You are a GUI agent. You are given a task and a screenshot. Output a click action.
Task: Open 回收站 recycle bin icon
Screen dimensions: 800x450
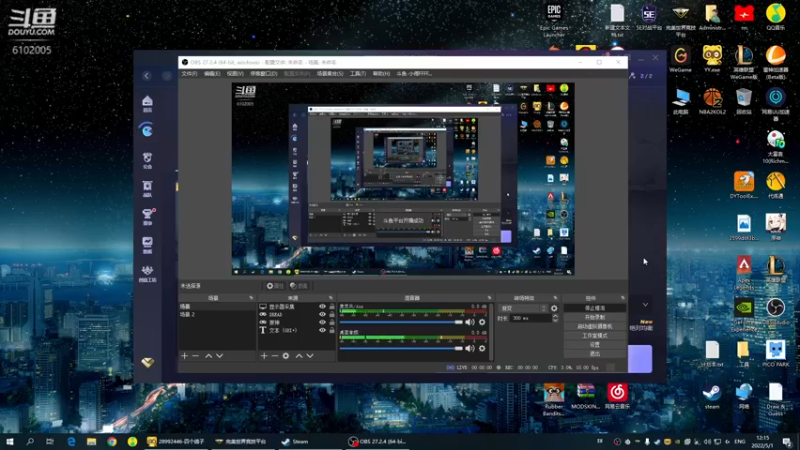click(x=744, y=101)
